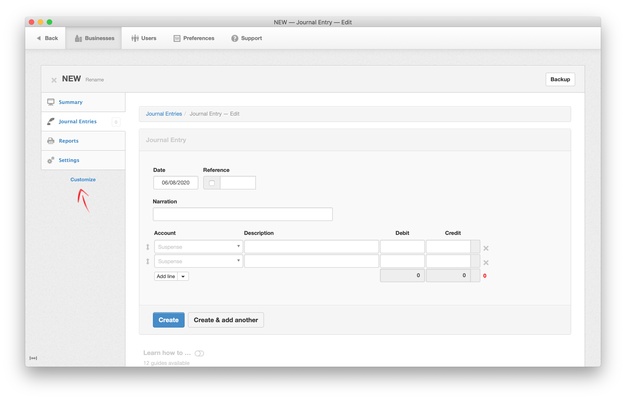Click the Users sliders icon

click(135, 38)
